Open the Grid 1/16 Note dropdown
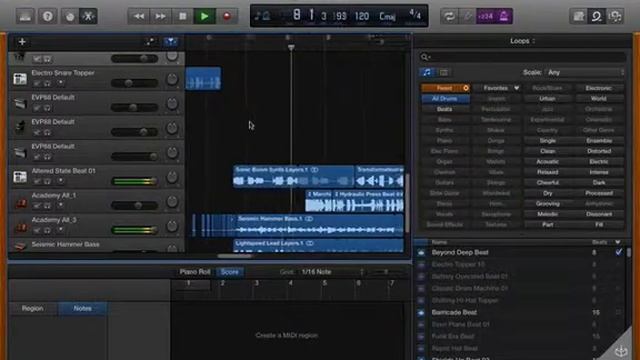Viewport: 640px width, 360px height. click(x=332, y=272)
